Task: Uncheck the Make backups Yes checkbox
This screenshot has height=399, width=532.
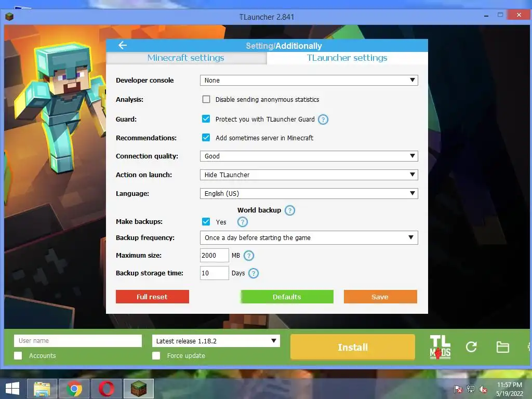Action: [206, 221]
